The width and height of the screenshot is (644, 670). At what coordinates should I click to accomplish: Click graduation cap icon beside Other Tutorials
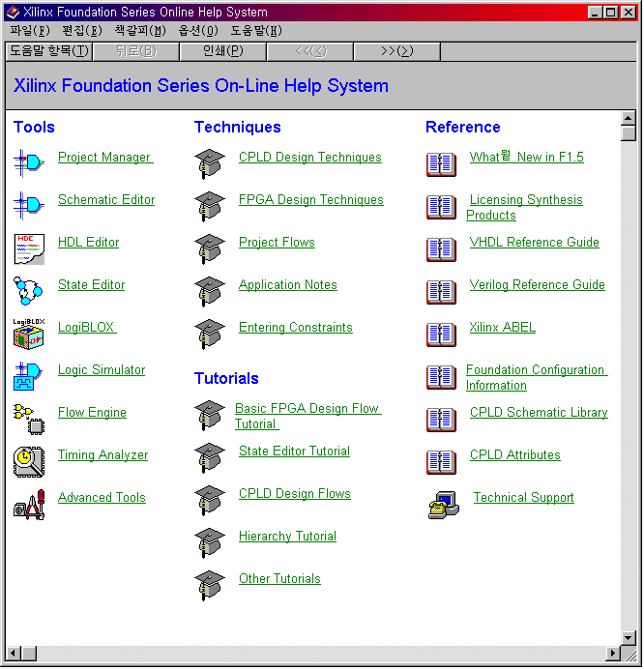point(210,586)
